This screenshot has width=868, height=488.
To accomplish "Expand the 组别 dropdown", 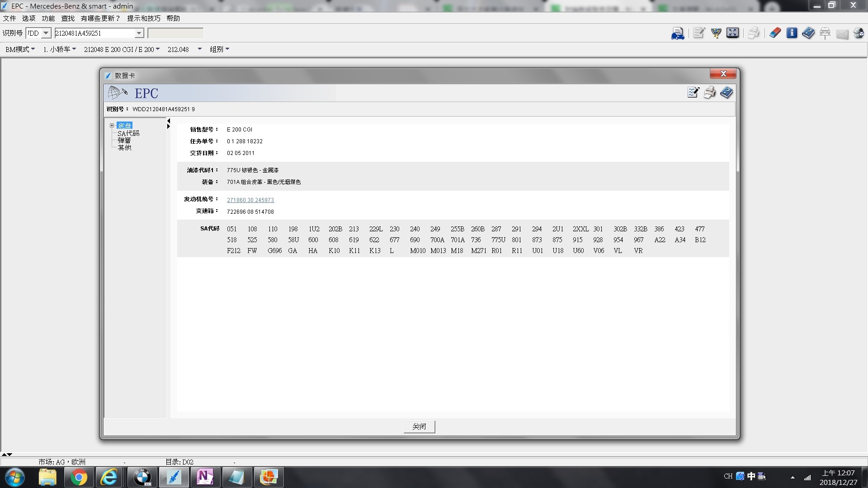I will 219,49.
